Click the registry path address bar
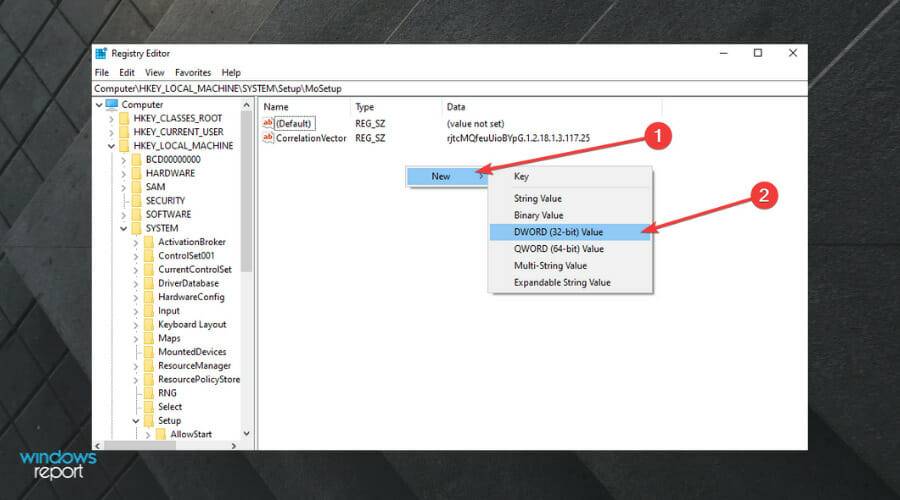This screenshot has width=900, height=500. pyautogui.click(x=450, y=88)
